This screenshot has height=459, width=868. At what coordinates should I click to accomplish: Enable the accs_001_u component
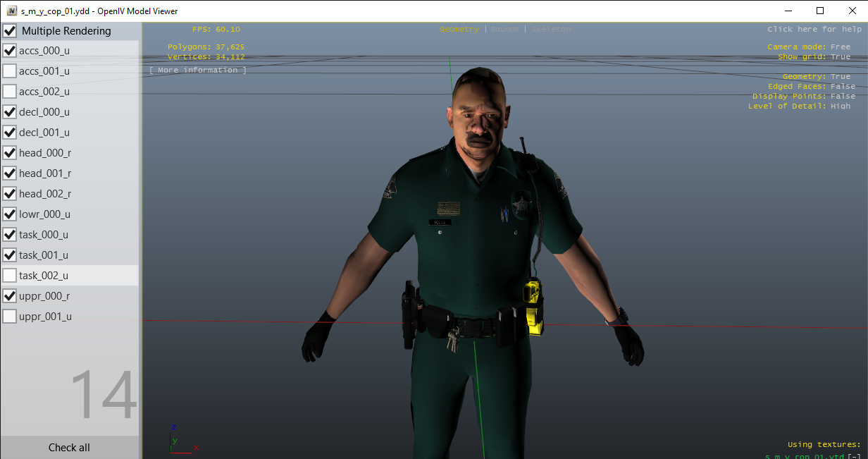pos(10,71)
